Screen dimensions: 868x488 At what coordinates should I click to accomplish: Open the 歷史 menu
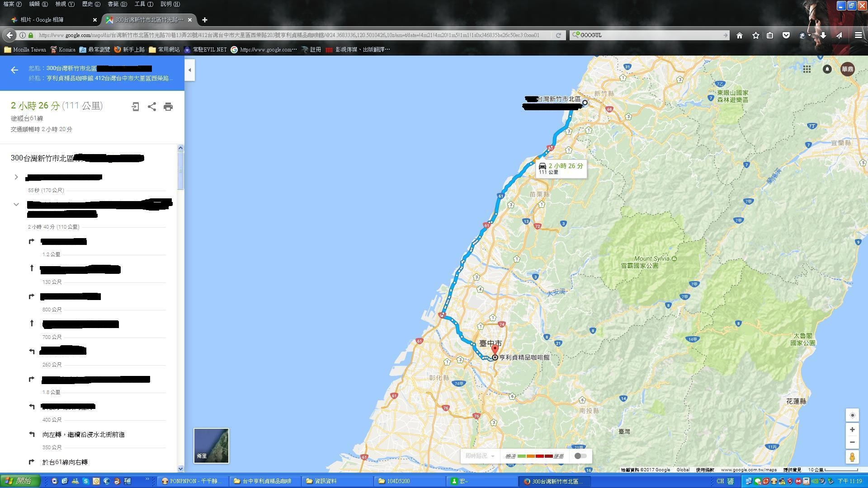click(x=91, y=4)
